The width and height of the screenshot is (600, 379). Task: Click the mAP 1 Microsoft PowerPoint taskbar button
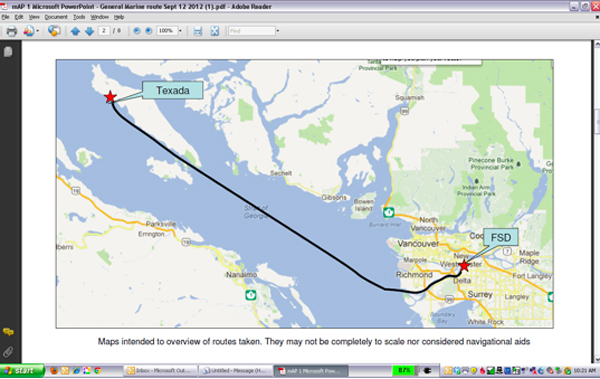click(x=311, y=371)
